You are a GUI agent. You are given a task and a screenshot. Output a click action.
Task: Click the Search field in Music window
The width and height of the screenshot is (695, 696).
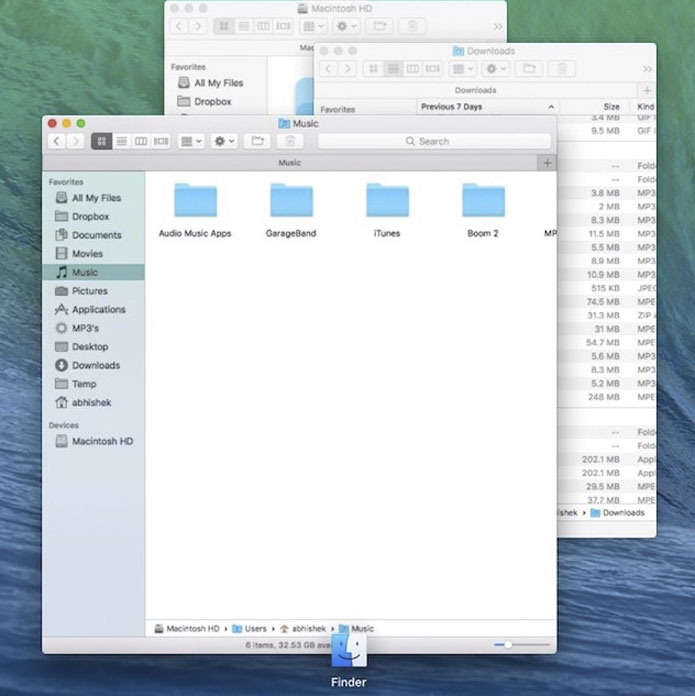tap(434, 141)
